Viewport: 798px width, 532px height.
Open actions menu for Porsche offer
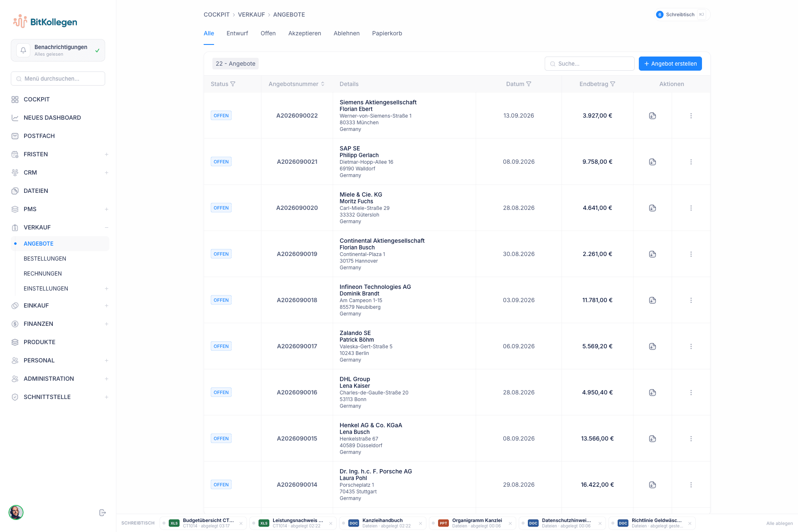pos(691,485)
